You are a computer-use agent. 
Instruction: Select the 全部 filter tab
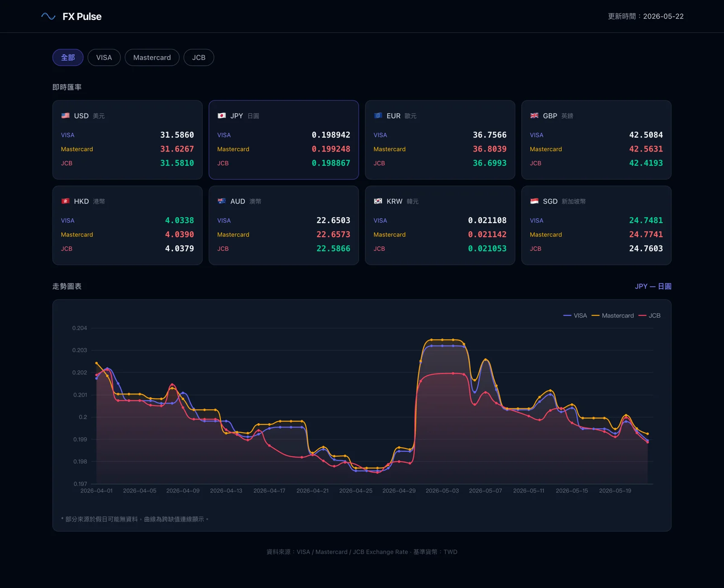[68, 57]
